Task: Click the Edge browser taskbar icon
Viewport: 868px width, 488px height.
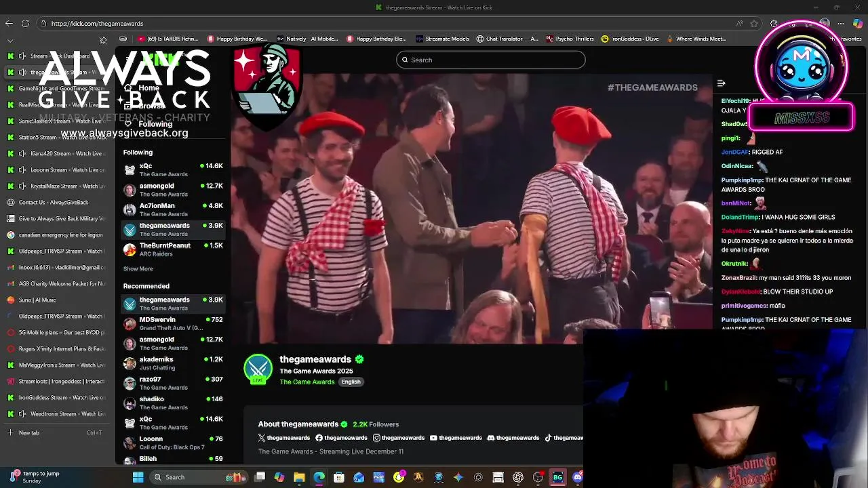Action: click(x=319, y=477)
